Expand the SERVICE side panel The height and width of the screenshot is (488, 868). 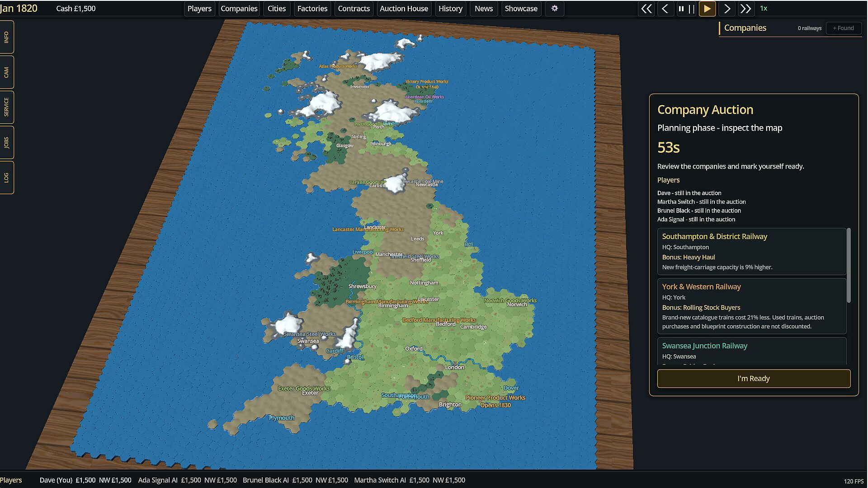click(6, 107)
